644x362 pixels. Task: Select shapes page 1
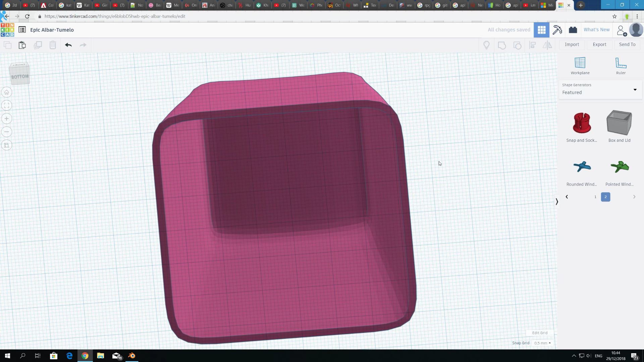click(x=595, y=197)
